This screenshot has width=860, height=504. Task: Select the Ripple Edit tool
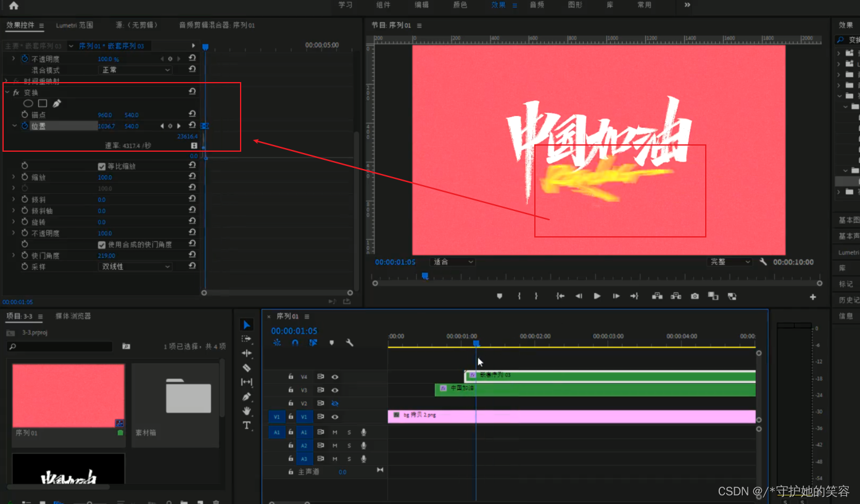[247, 353]
